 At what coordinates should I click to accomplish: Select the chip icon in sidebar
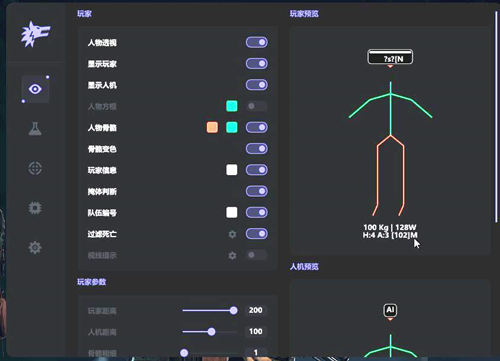35,208
